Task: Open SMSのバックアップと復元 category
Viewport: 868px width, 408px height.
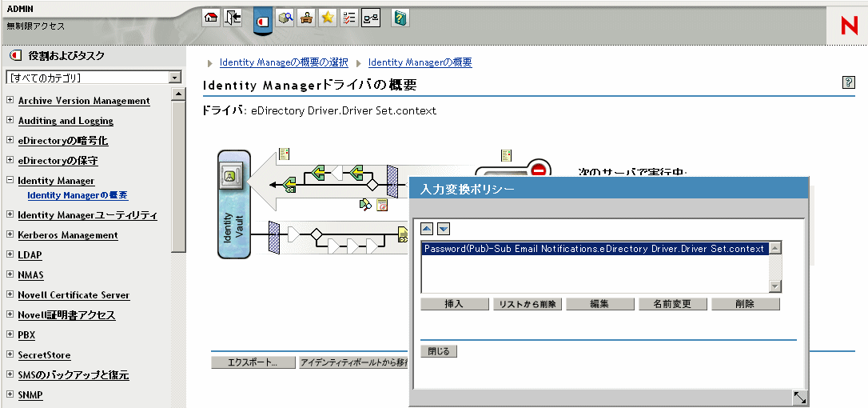Action: [x=73, y=375]
